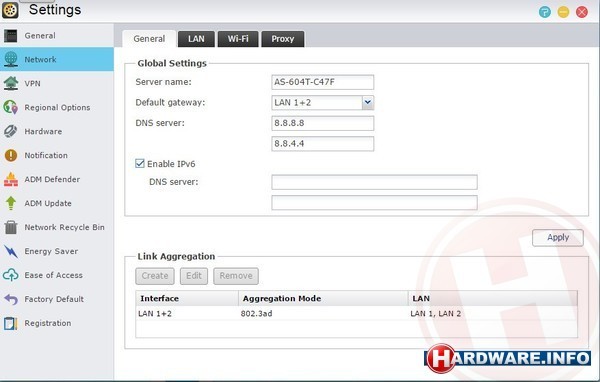Open the Ease of Access cloud icon
Viewport: 600px width, 382px height.
click(x=11, y=275)
